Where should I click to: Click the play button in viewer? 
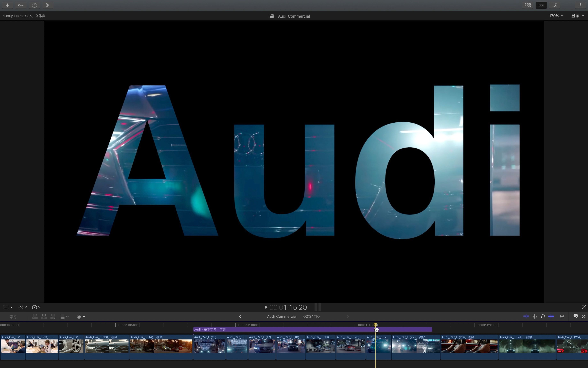266,307
